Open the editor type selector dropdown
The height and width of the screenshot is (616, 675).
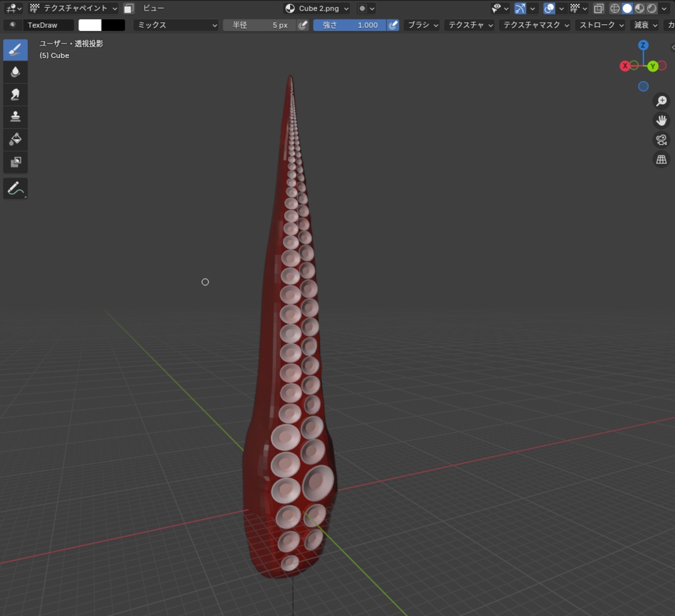[13, 8]
